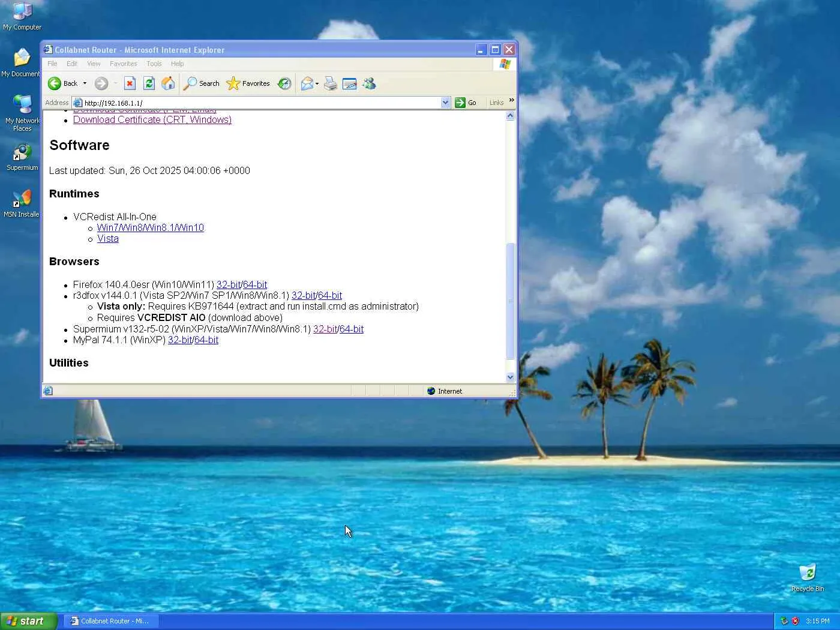Download Firefox 140.4.0esr 64-bit
The height and width of the screenshot is (630, 840).
[x=255, y=285]
